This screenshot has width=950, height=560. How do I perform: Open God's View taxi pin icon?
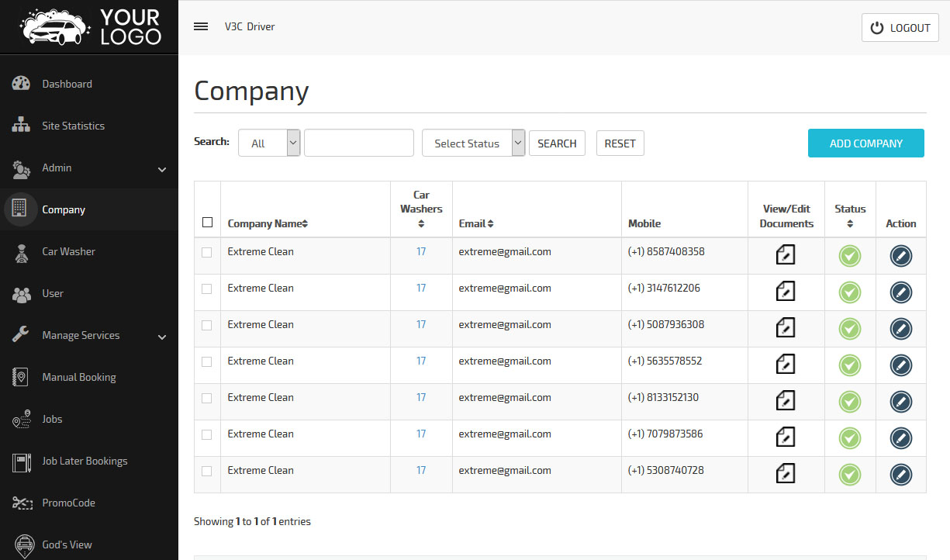click(25, 544)
